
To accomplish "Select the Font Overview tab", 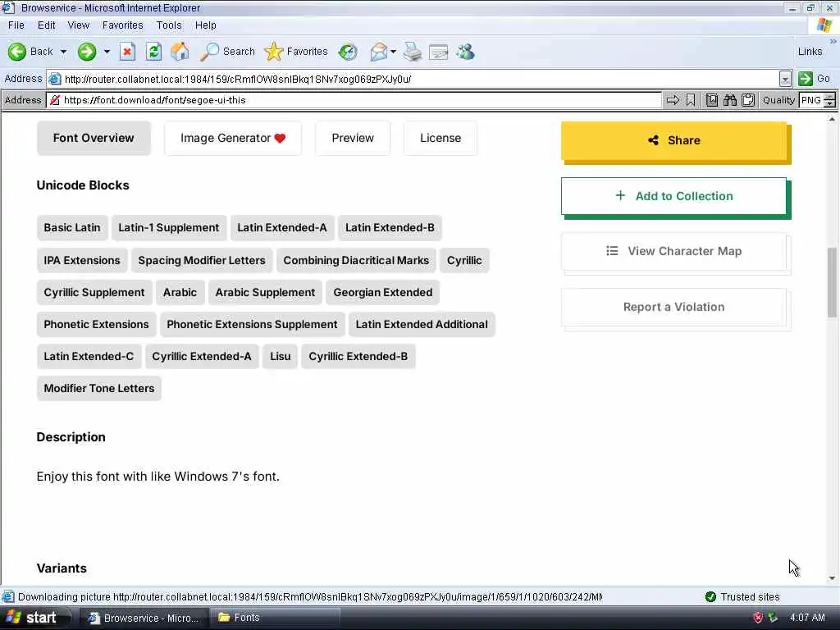I will (94, 138).
